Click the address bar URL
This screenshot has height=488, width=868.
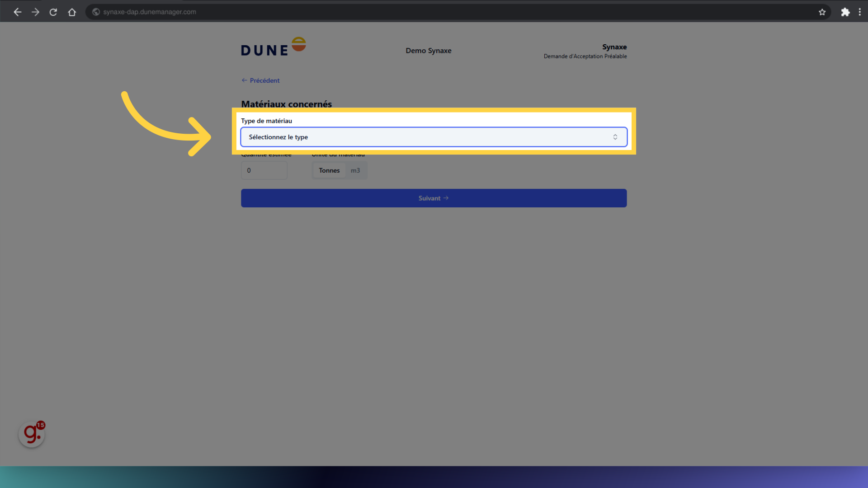pos(150,12)
